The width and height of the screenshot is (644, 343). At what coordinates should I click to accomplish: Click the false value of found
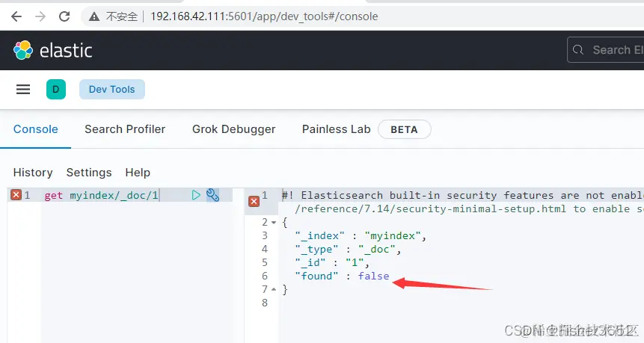(x=373, y=276)
